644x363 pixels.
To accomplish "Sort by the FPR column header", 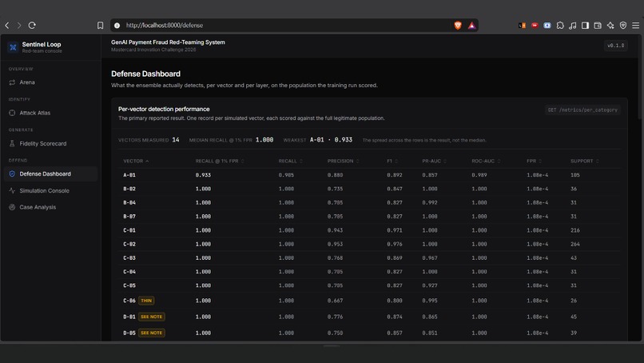I will [534, 162].
